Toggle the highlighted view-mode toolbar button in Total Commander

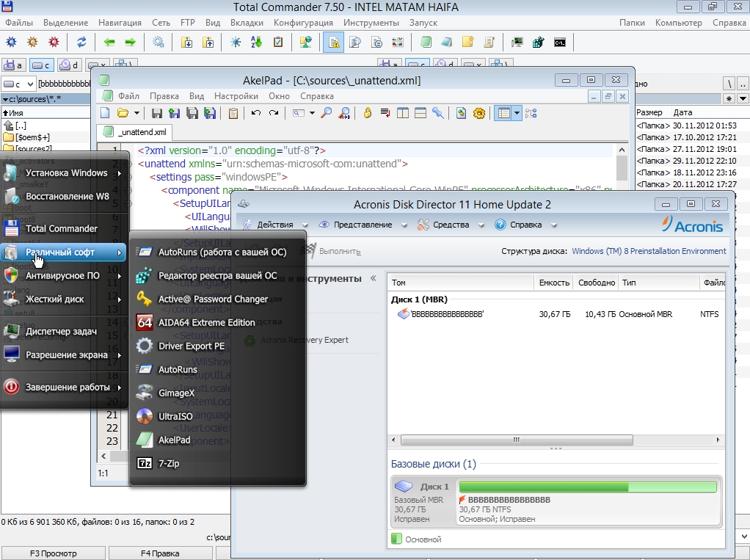click(333, 42)
